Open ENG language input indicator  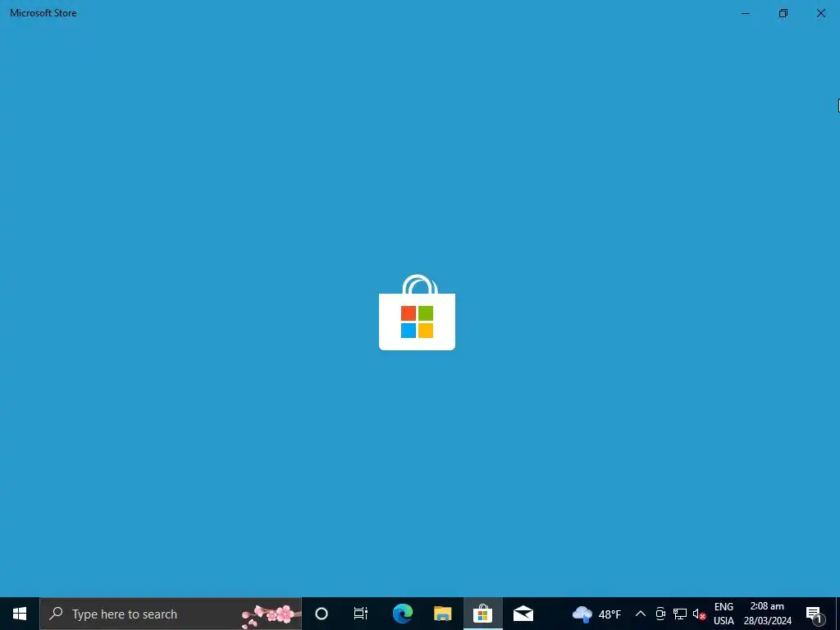[x=724, y=614]
